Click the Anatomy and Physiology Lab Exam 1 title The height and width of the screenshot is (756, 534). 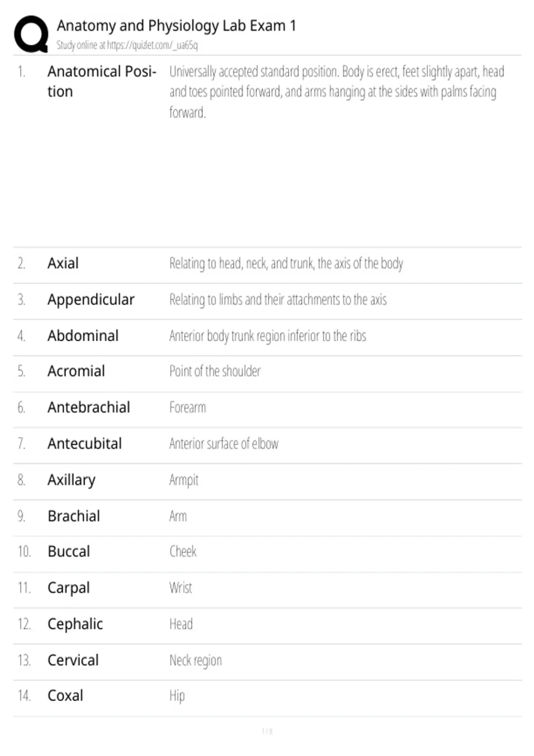[x=176, y=26]
